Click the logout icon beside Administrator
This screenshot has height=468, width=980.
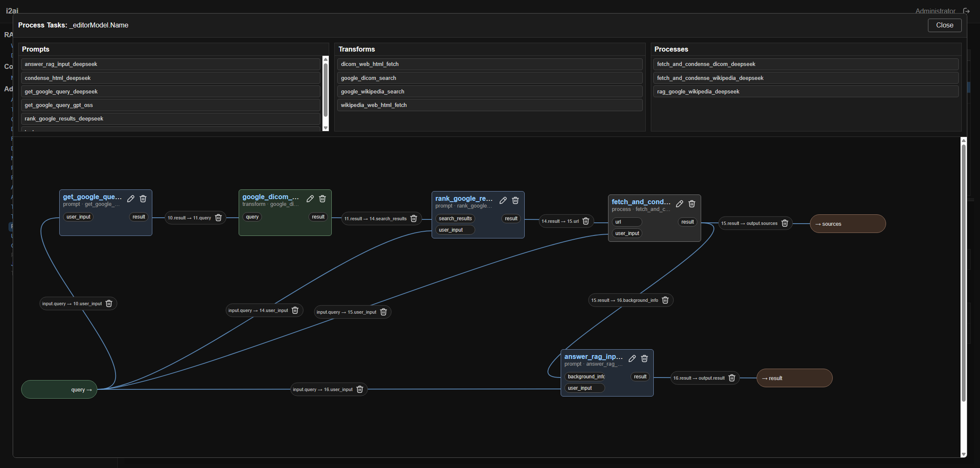click(966, 11)
